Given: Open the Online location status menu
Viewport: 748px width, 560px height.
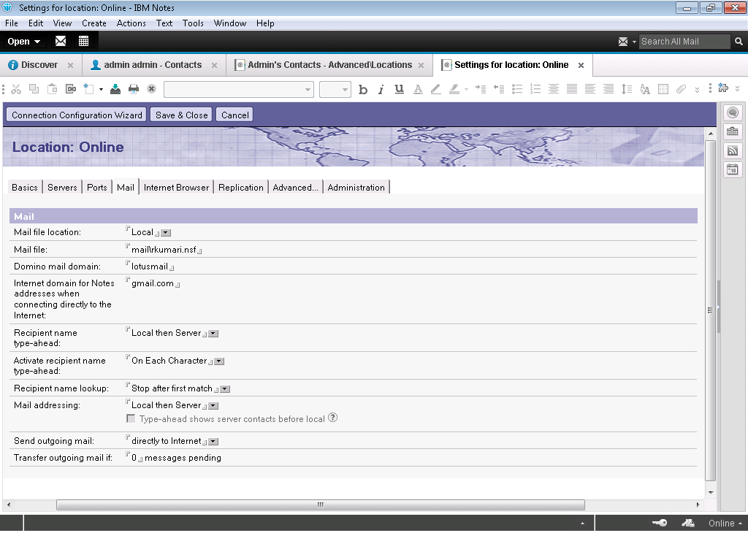Looking at the screenshot, I should tap(725, 523).
